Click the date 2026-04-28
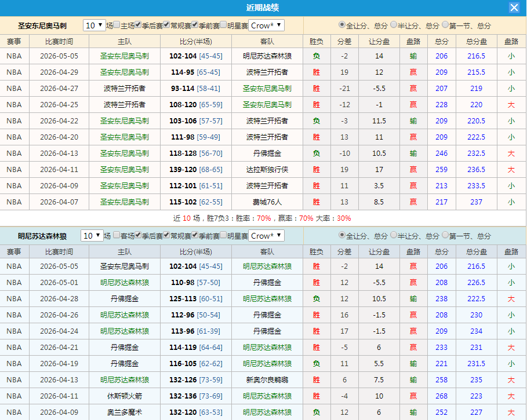 click(59, 299)
